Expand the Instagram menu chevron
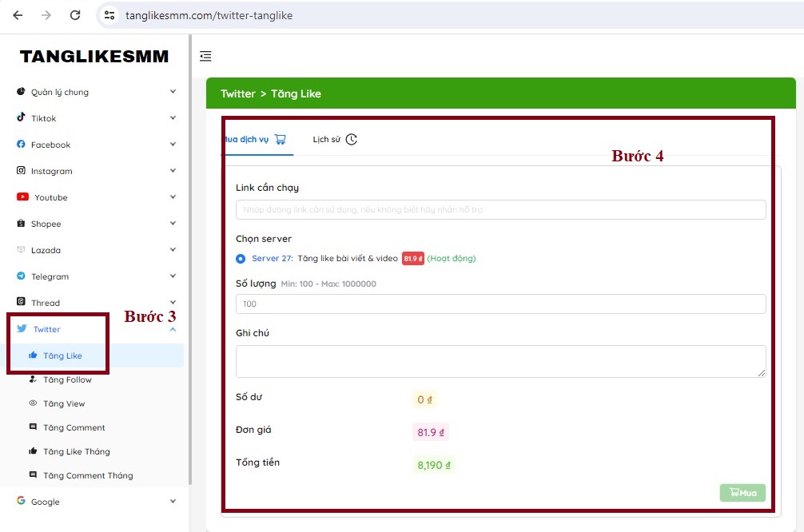Viewport: 804px width, 532px height. tap(173, 171)
